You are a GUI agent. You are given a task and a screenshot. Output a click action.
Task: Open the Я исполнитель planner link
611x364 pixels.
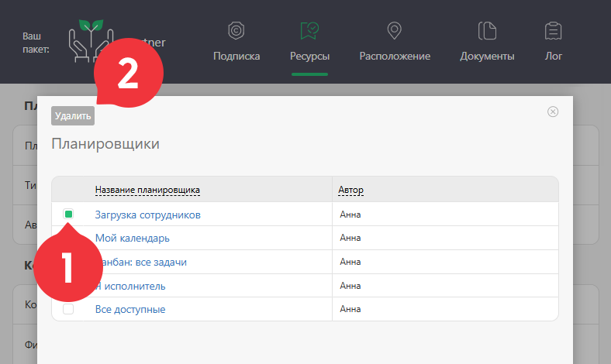click(x=133, y=286)
